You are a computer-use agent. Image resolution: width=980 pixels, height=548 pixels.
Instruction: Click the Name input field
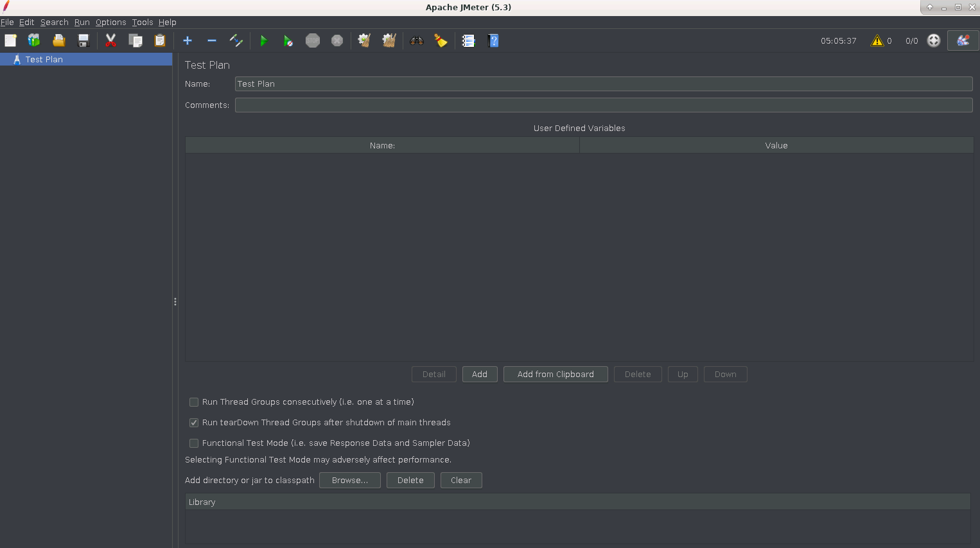point(604,84)
